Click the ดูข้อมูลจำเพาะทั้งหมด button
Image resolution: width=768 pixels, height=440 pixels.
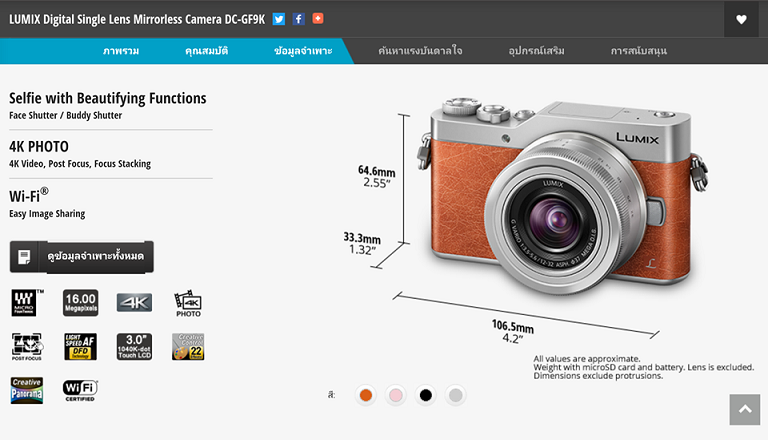click(82, 256)
